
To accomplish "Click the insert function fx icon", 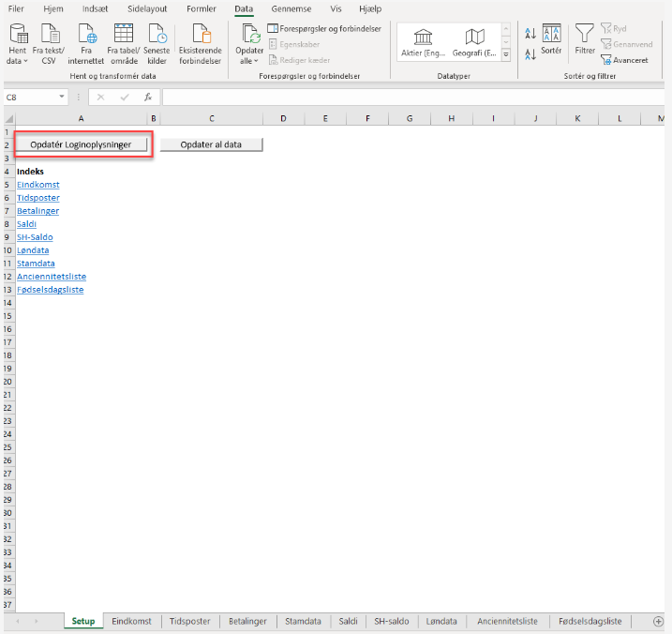I will coord(148,97).
